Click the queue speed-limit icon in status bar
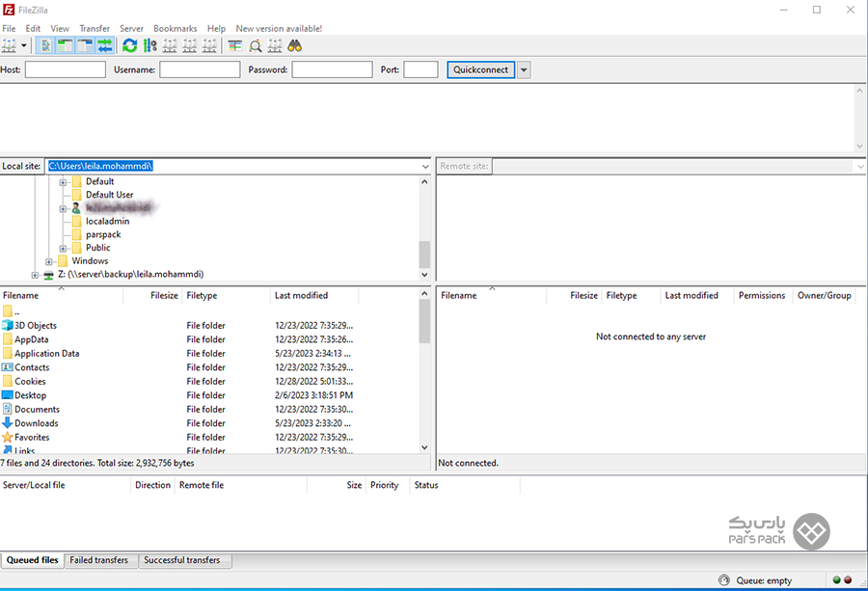The width and height of the screenshot is (868, 591). pos(723,580)
